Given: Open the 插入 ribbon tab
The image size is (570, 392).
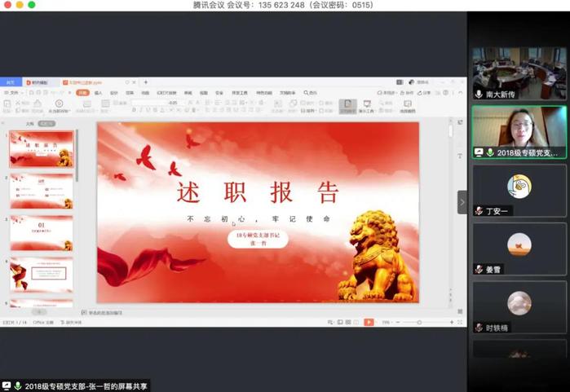Looking at the screenshot, I should click(x=98, y=93).
